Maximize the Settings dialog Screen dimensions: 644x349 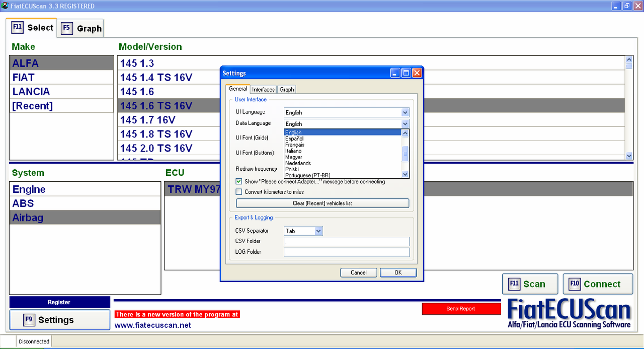(x=406, y=73)
